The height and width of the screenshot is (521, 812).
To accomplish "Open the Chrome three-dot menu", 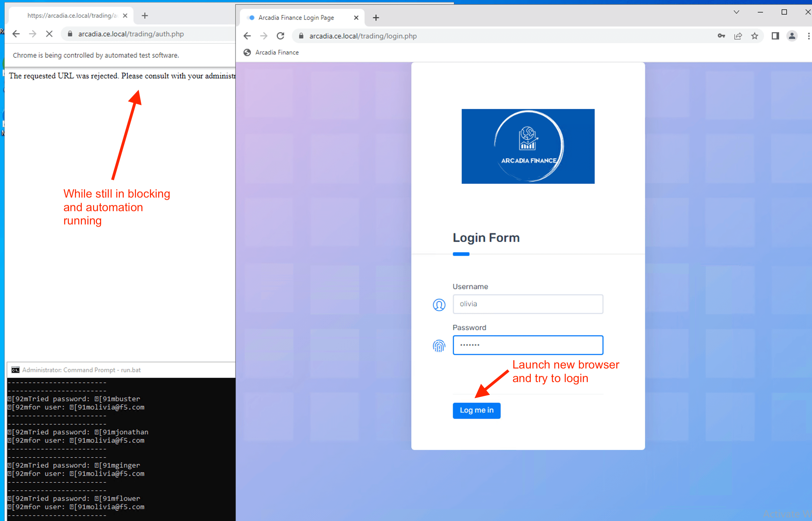I will [x=808, y=36].
